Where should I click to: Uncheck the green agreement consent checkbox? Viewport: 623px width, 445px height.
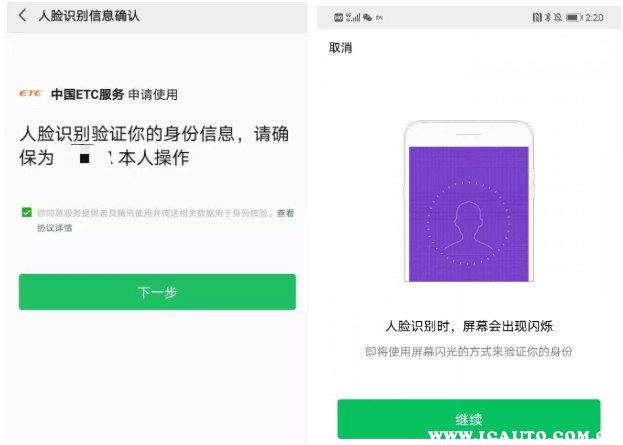[27, 212]
